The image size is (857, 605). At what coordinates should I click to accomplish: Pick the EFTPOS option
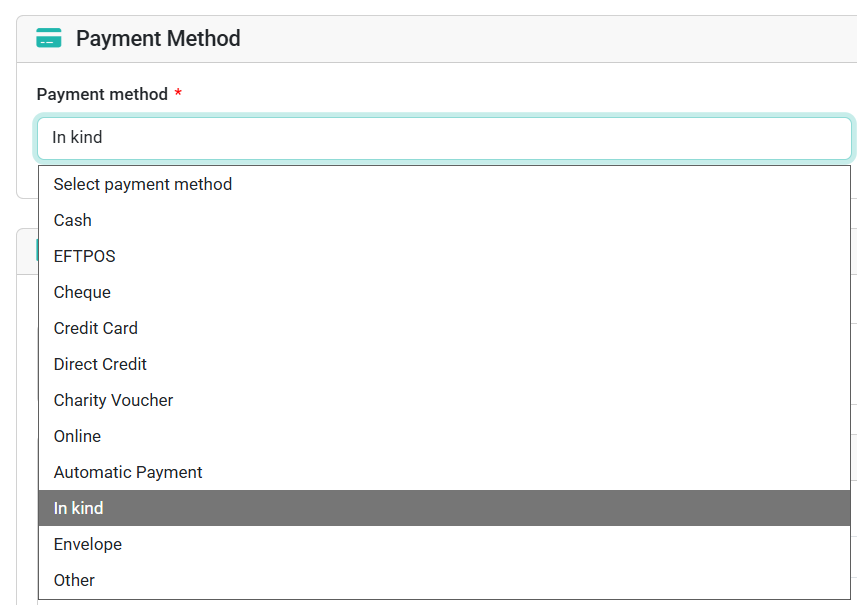444,256
